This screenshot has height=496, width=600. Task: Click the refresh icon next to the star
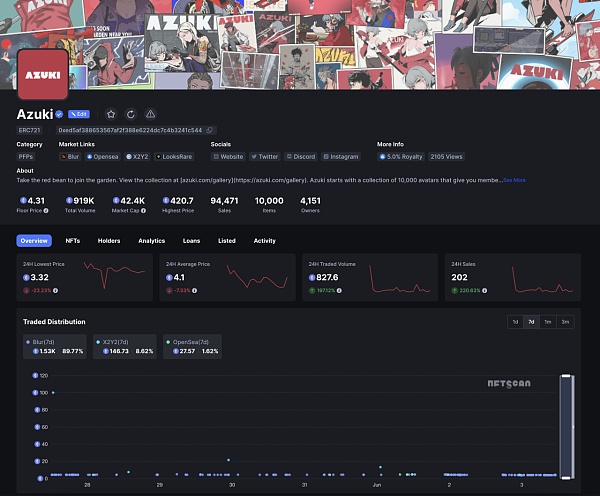(x=131, y=114)
